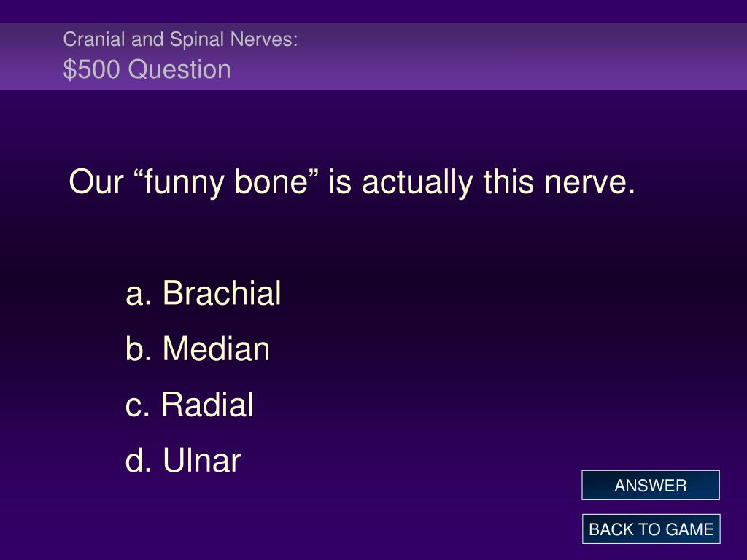Choose the answer option Brachial
747x560 pixels.
point(222,292)
